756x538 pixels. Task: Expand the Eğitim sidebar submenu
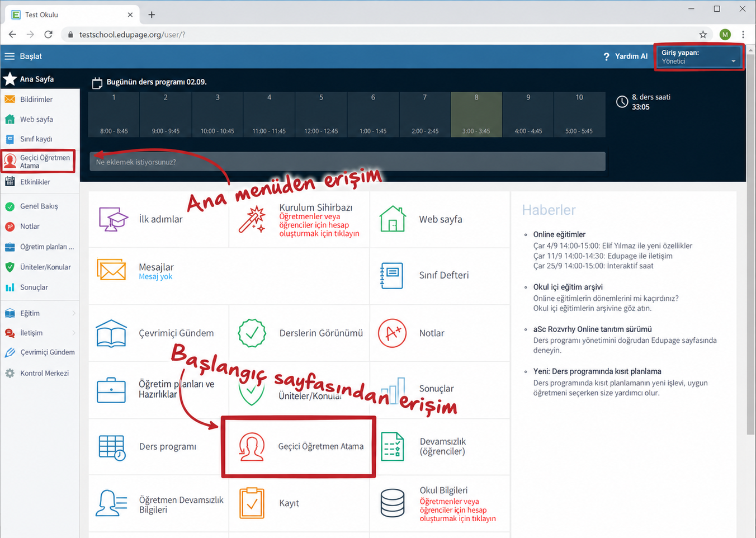click(40, 313)
